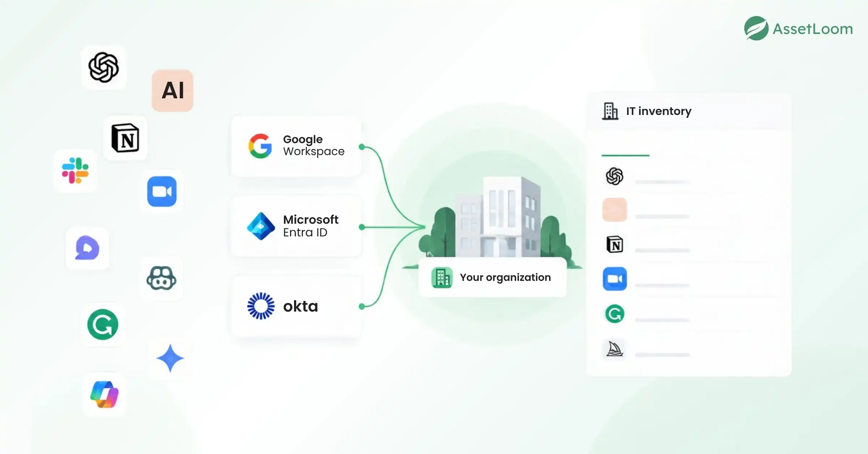This screenshot has width=868, height=454.
Task: Click the green organization building icon
Action: tap(442, 278)
